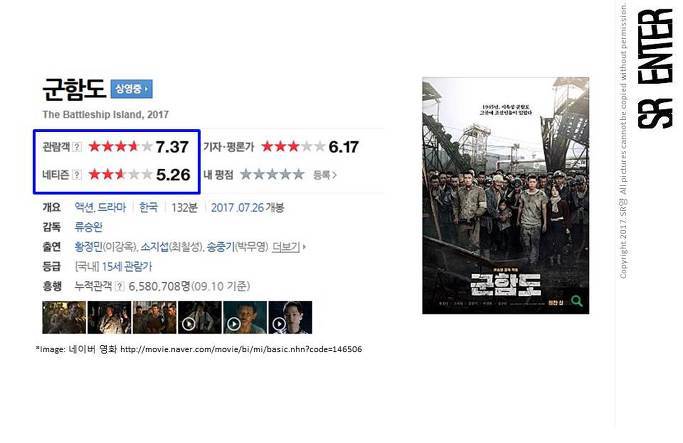Set my rating using the gray stars
This screenshot has height=443, width=683.
pos(272,175)
